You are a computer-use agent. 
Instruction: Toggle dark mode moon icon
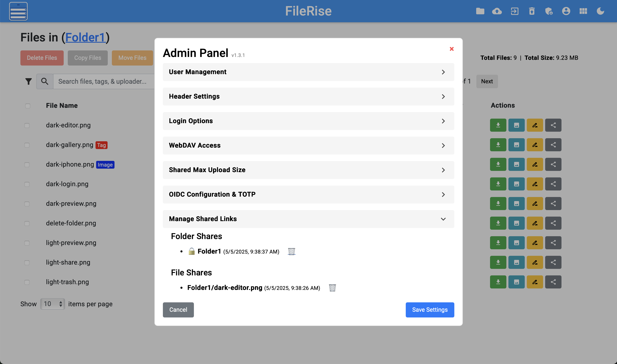pos(600,11)
